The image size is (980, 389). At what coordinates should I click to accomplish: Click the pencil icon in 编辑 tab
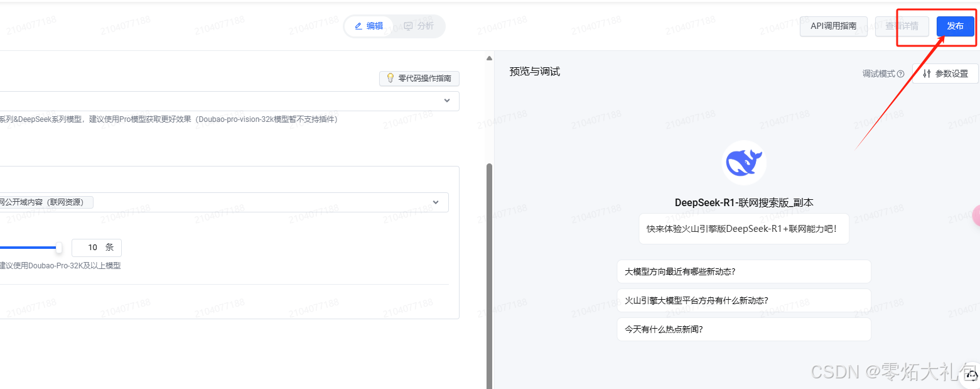pyautogui.click(x=358, y=26)
